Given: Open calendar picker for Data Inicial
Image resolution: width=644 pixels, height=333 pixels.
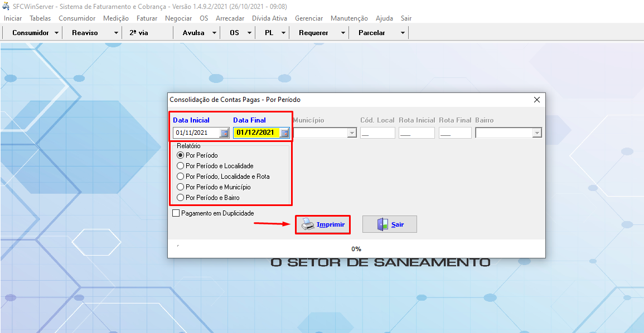Looking at the screenshot, I should coord(224,133).
